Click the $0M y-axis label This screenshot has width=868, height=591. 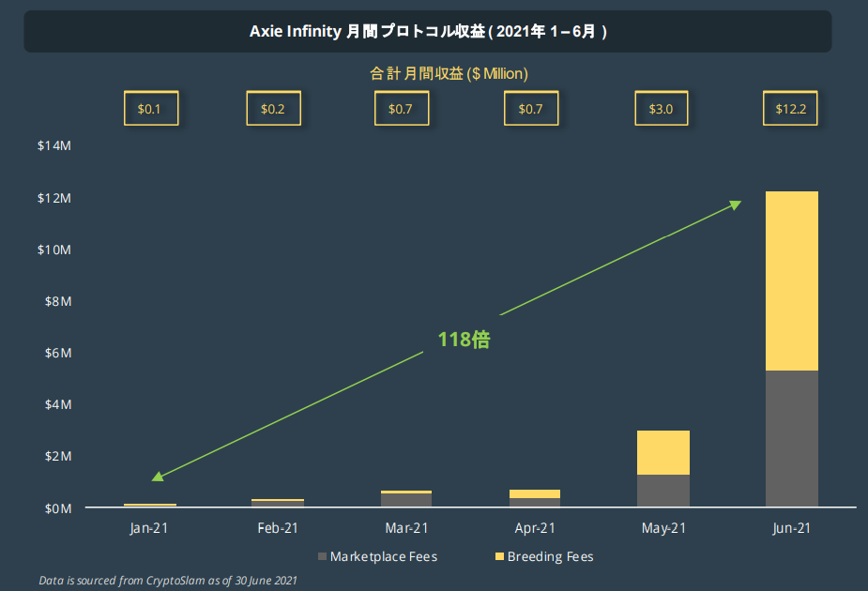(x=58, y=508)
